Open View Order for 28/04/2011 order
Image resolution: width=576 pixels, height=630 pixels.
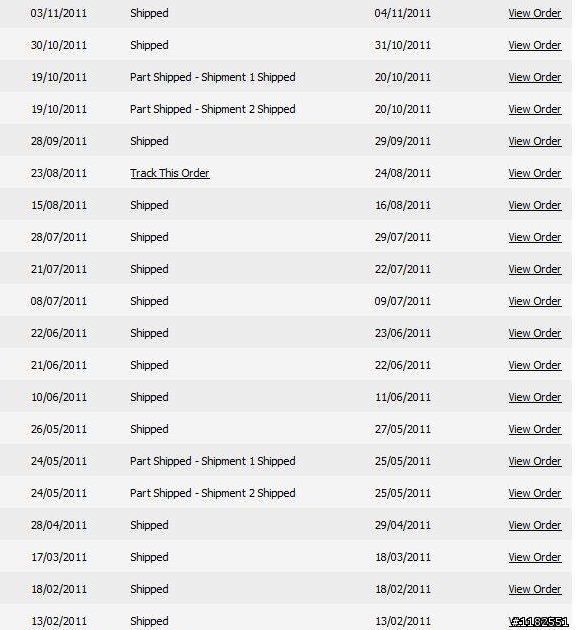(x=535, y=525)
